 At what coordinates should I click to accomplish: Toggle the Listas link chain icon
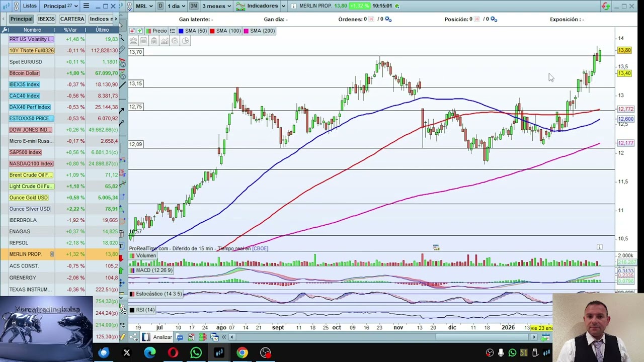[x=16, y=6]
